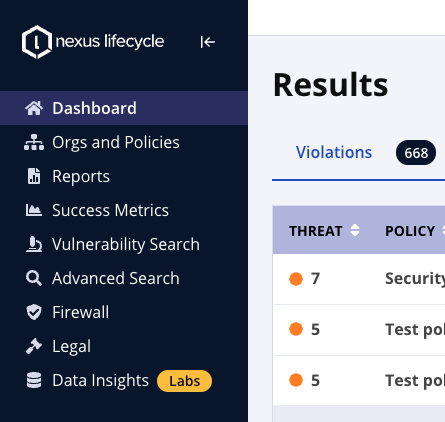Click the Nexus Lifecycle hexagon logo
The width and height of the screenshot is (445, 422).
click(x=37, y=42)
